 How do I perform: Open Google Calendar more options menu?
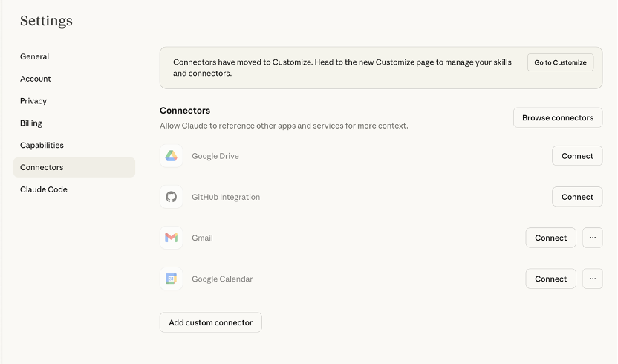click(592, 279)
